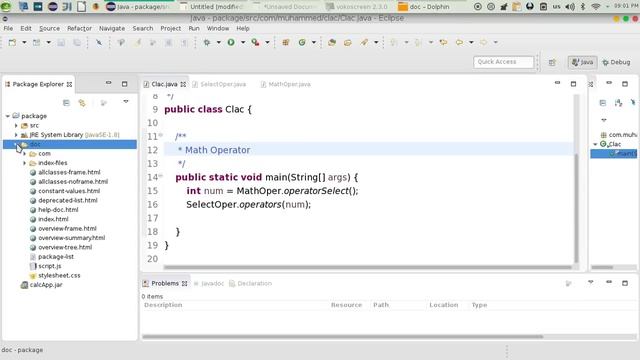Click the Run Last Tool external tools icon
The width and height of the screenshot is (640, 360).
(x=256, y=42)
